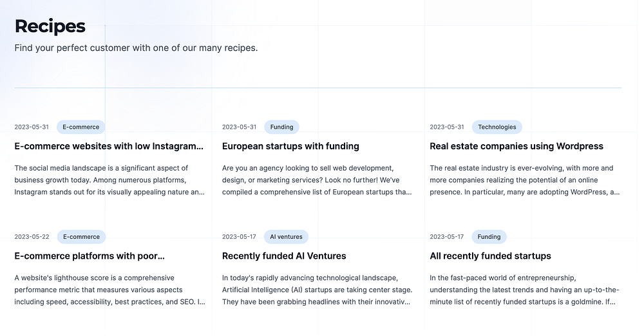Click E-commerce tag dated 2023-05-22
The image size is (644, 336).
point(81,237)
